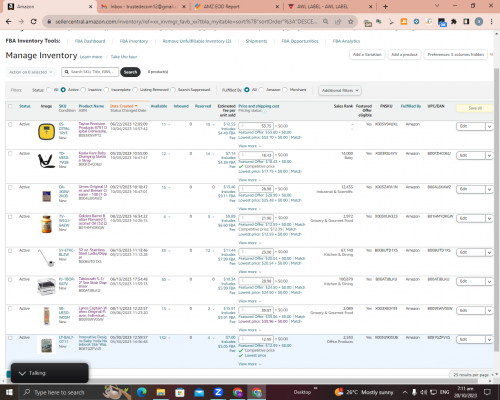This screenshot has width=500, height=400.
Task: Go to FBA Inventory tab
Action: click(134, 41)
